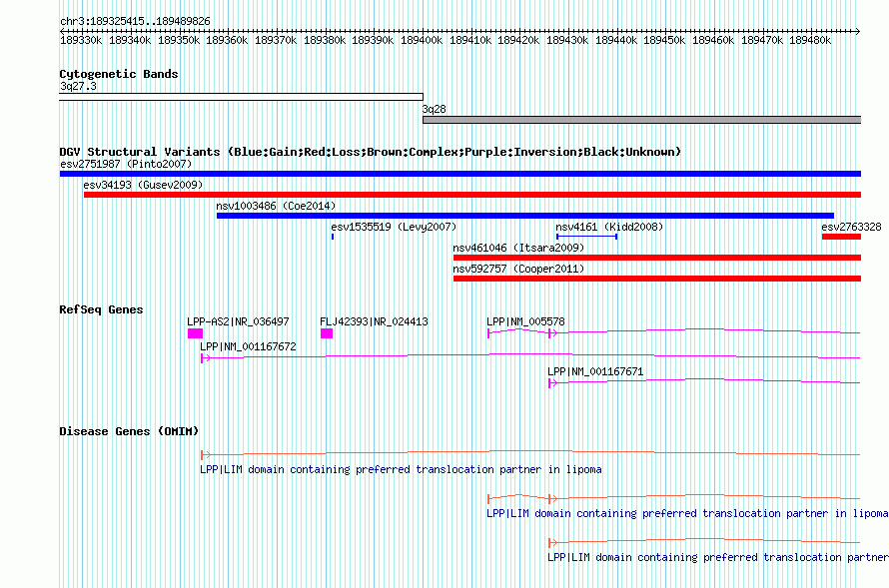Viewport: 889px width, 588px height.
Task: Click the nsv4161 (Kidd2008) label
Action: click(x=609, y=227)
